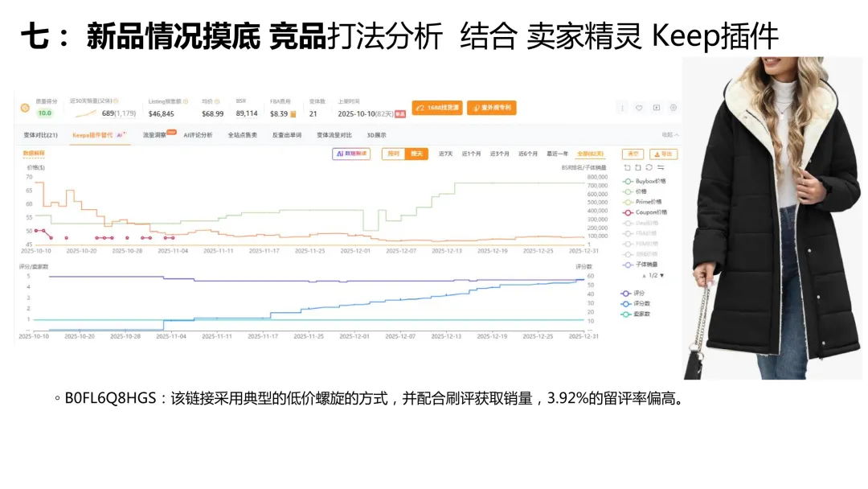Click the circular refresh icon above the legend

click(x=649, y=167)
